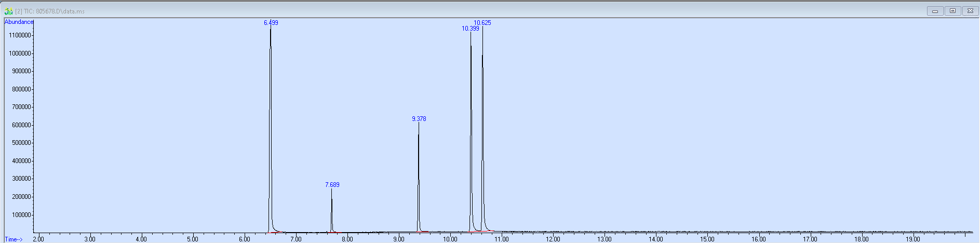This screenshot has width=980, height=243.
Task: Click the 7.00 time axis value
Action: (296, 239)
